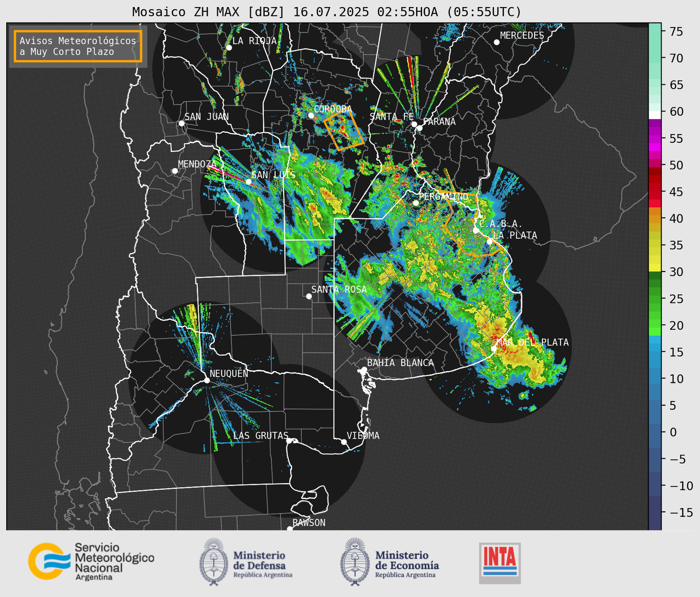Click the 75 dBZ label on the color scale
The image size is (700, 597).
click(676, 32)
